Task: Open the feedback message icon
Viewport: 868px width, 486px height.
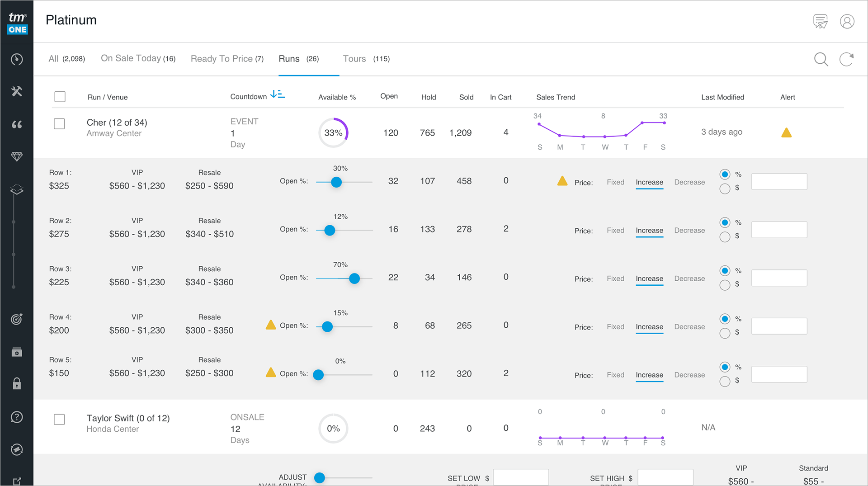Action: click(x=821, y=21)
